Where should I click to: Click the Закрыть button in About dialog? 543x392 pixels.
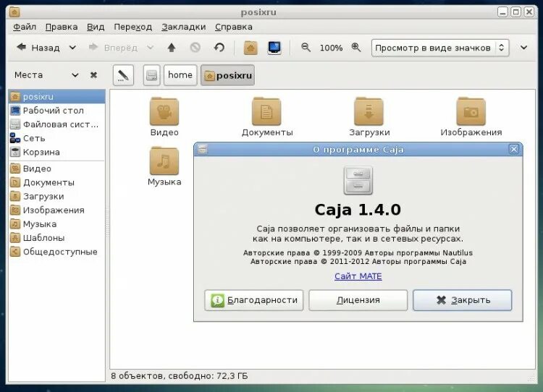click(x=463, y=300)
